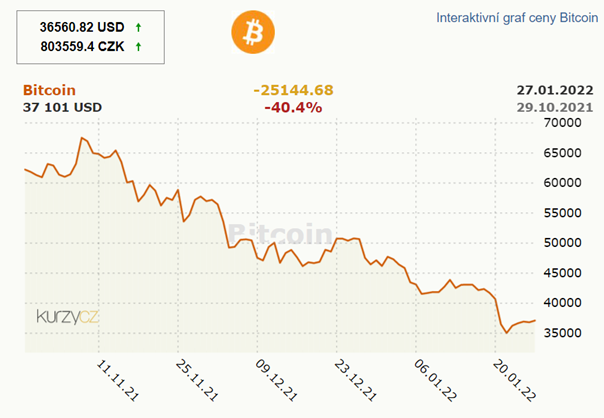Click the -25144.68 change value
Viewport: 604px width, 418px height.
point(293,90)
